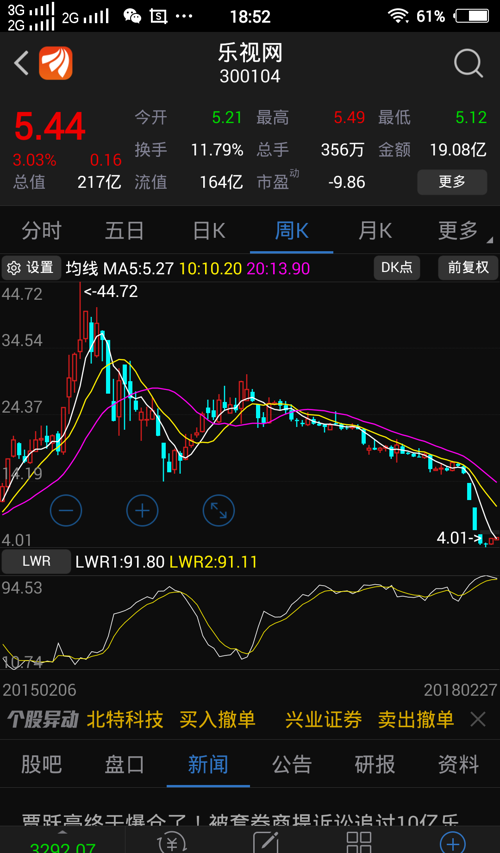The image size is (500, 853).
Task: Open the four-square grid icon
Action: point(359,842)
